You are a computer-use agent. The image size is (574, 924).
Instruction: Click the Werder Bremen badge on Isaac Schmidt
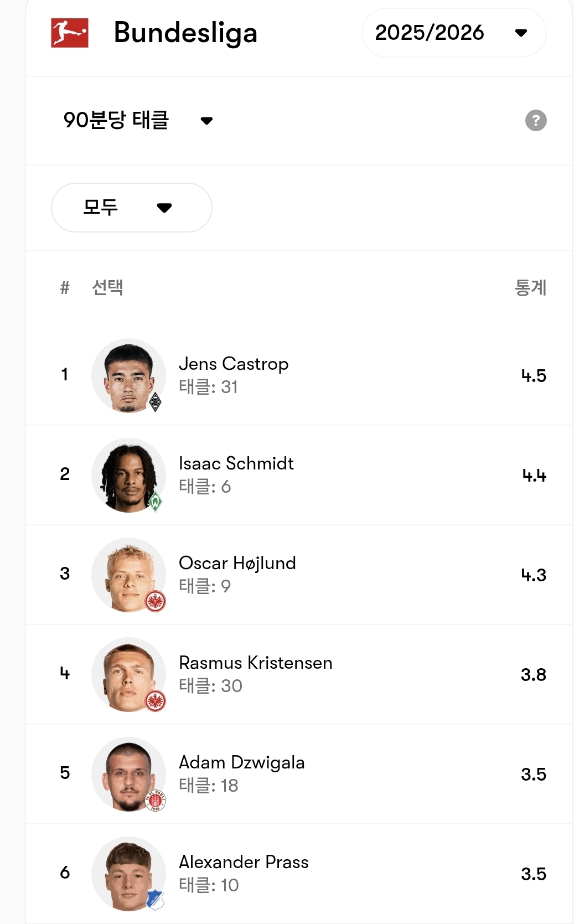[x=156, y=502]
